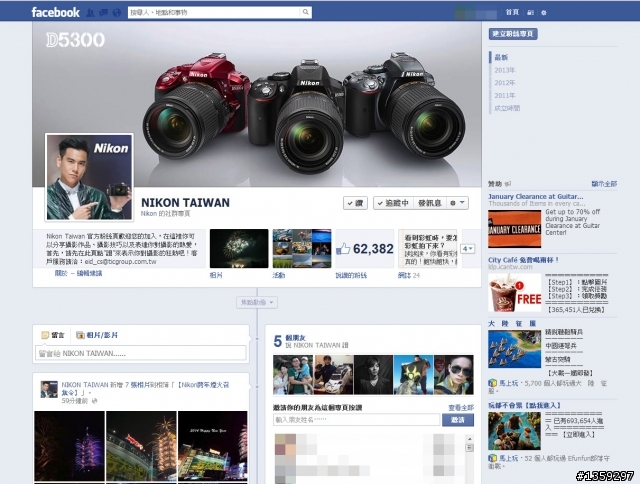This screenshot has height=484, width=640.
Task: Select the latest timeline entry
Action: point(501,57)
